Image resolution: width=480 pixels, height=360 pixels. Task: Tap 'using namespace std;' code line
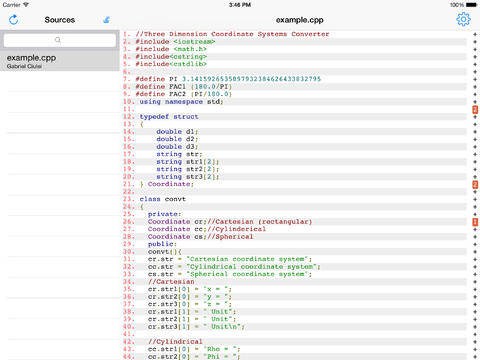point(181,102)
